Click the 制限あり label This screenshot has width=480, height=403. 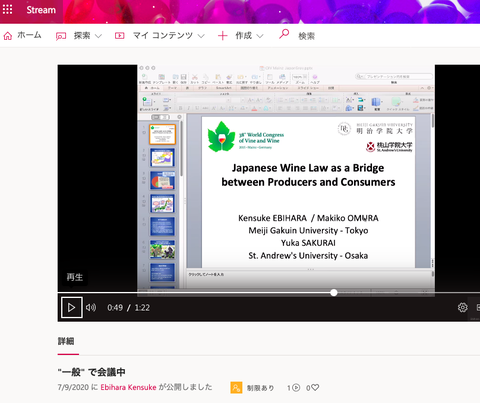click(260, 388)
